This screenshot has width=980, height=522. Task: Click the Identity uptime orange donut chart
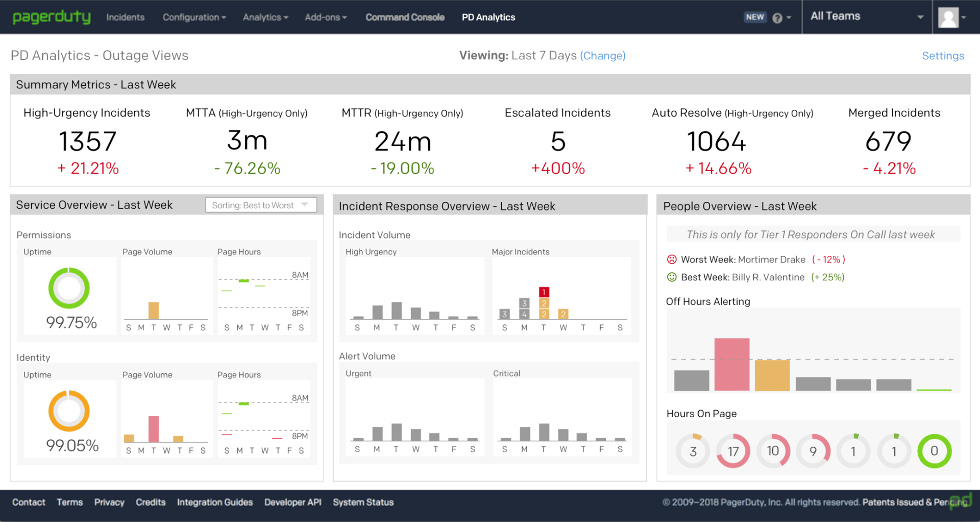coord(69,411)
